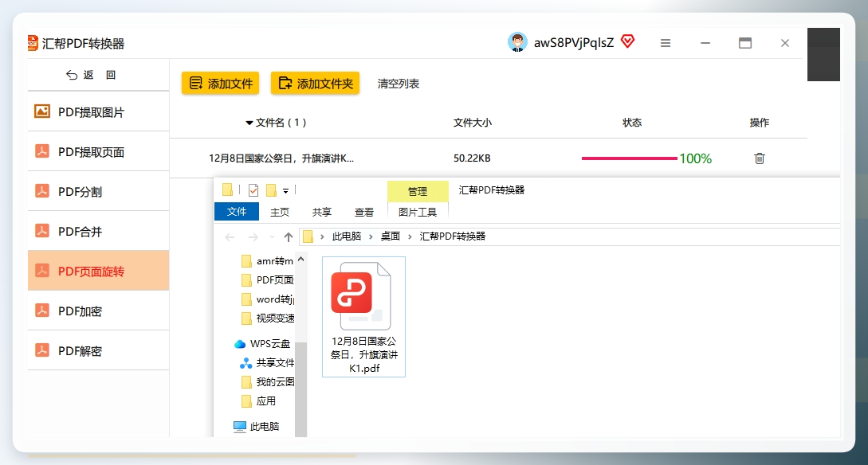Open the hamburger menu icon

666,42
